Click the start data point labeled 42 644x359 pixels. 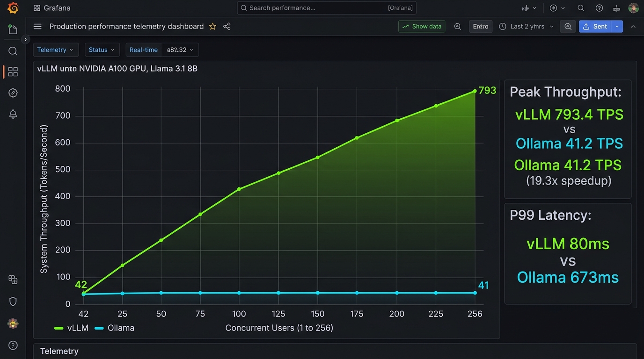(84, 294)
